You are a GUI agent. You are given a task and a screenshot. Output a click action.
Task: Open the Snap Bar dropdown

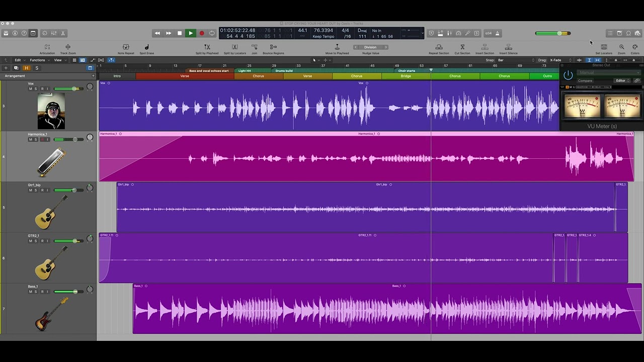tap(516, 60)
